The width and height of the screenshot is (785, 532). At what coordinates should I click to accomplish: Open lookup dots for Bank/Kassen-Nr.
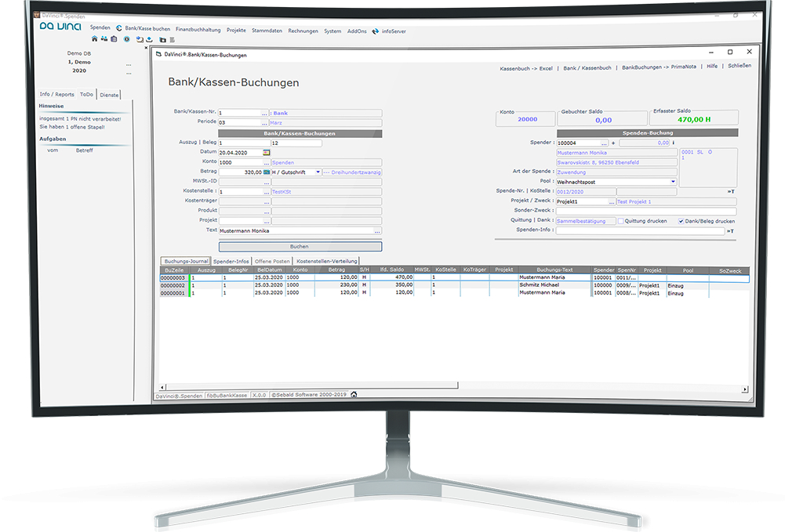click(264, 114)
